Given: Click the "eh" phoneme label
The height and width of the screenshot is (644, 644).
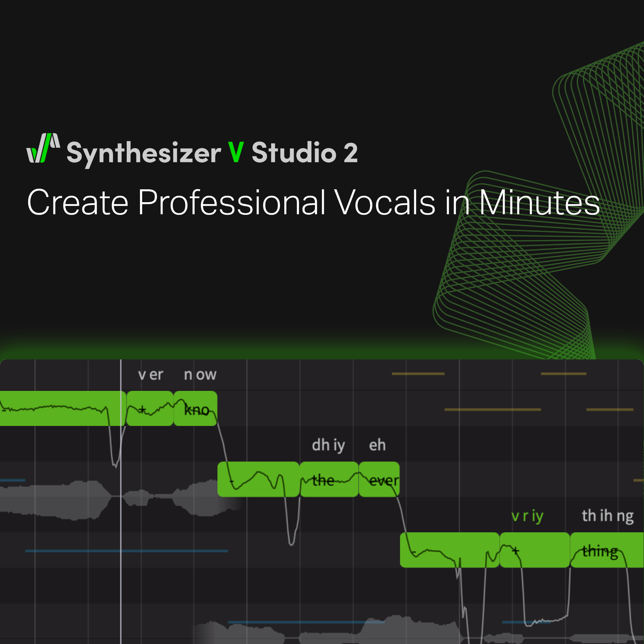Looking at the screenshot, I should pyautogui.click(x=377, y=445).
